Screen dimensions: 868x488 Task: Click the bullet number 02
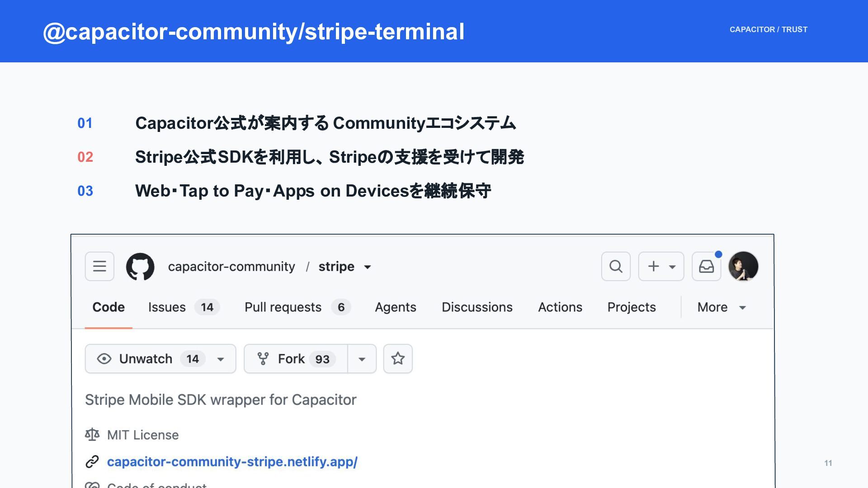85,157
